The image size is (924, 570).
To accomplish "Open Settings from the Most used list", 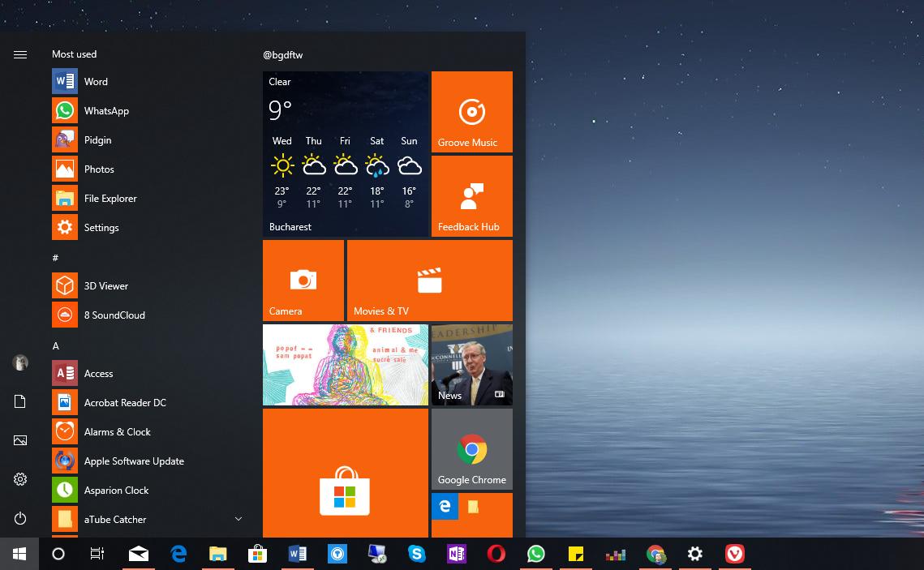I will tap(148, 227).
